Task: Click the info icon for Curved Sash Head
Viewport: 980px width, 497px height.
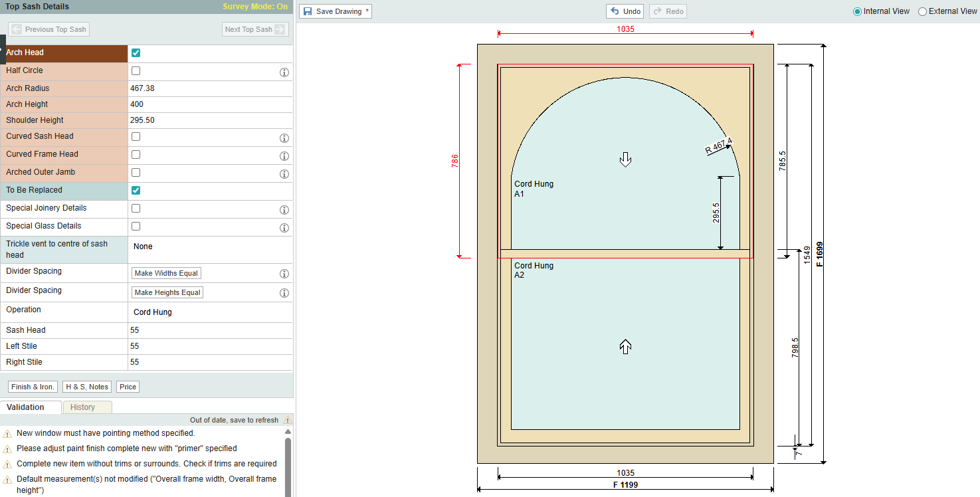Action: tap(284, 138)
